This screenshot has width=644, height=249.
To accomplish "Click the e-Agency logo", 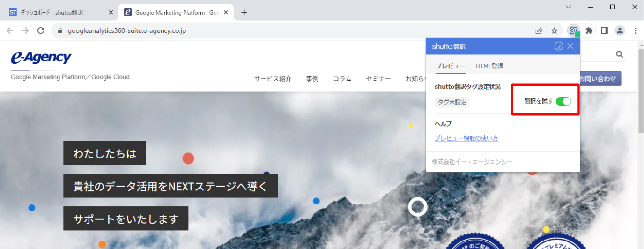I will pyautogui.click(x=41, y=57).
